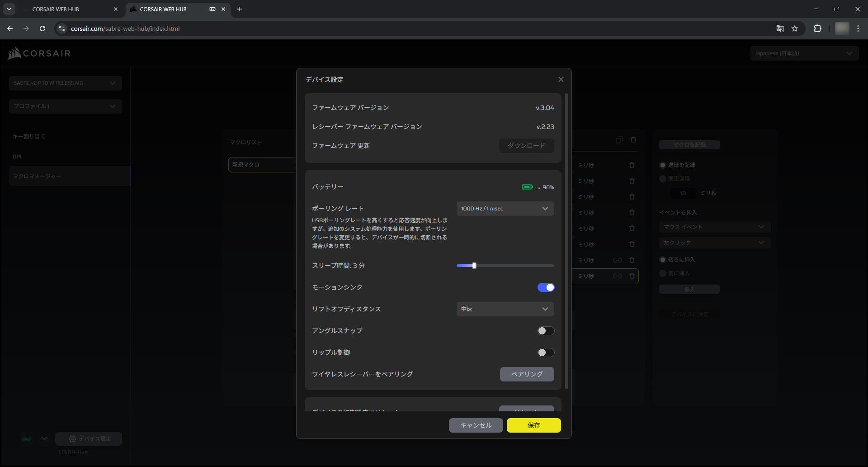Click キャンセル to discard changes
The width and height of the screenshot is (868, 467).
pyautogui.click(x=476, y=425)
